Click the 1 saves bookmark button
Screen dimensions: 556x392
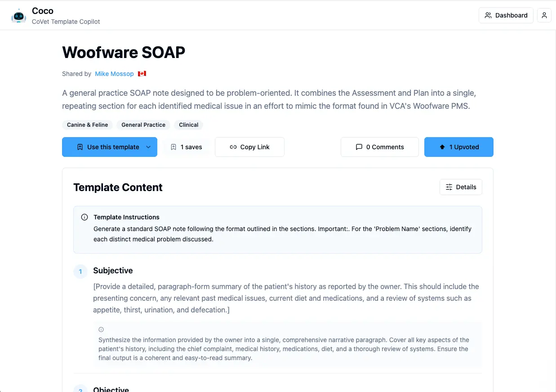click(x=187, y=147)
